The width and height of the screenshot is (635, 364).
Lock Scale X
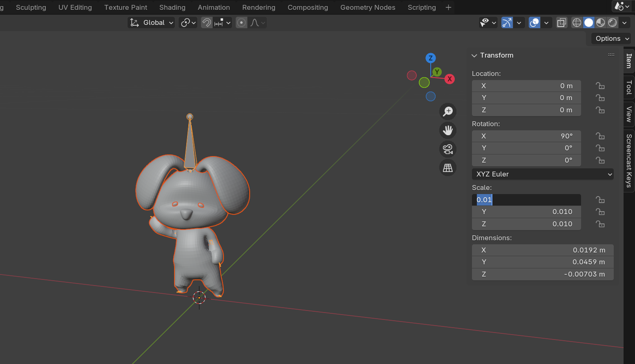tap(600, 200)
